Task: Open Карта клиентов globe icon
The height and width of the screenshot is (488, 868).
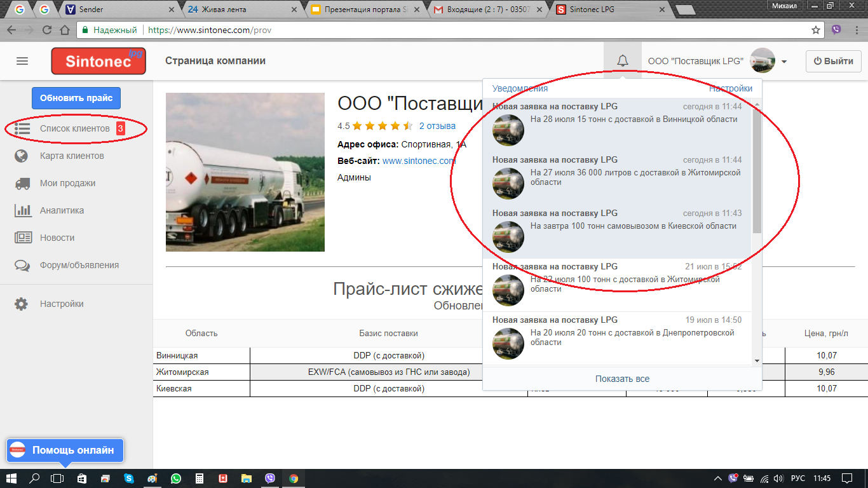Action: coord(22,156)
